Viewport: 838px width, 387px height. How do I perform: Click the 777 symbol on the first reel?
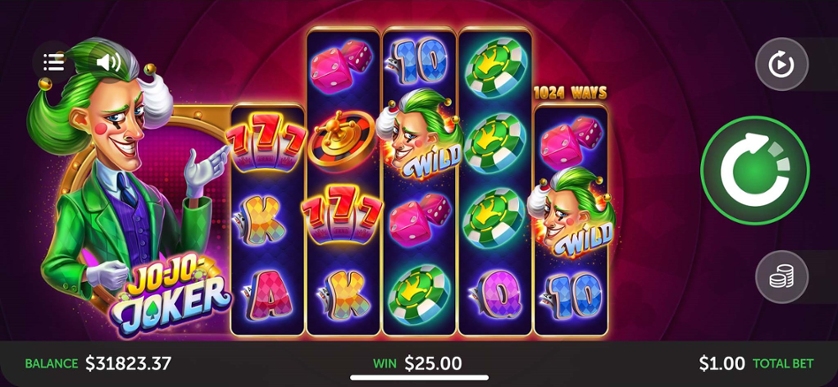(265, 145)
